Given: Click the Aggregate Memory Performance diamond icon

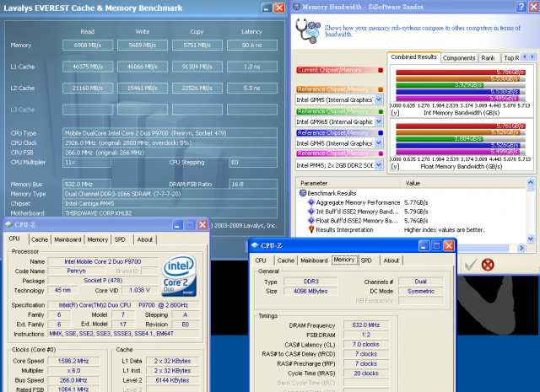Looking at the screenshot, I should pos(311,202).
